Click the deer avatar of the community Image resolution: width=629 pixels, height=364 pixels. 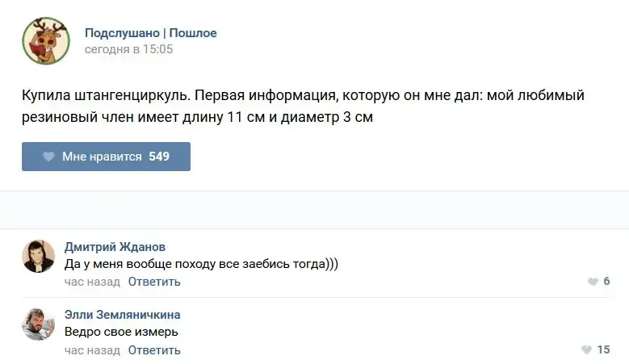46,41
